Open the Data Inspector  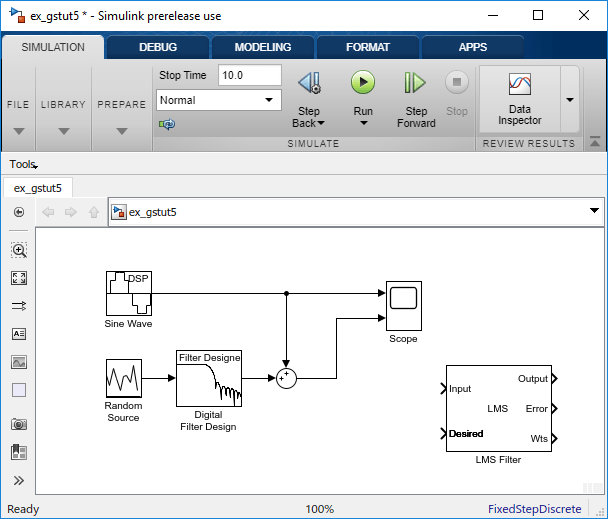(x=520, y=99)
